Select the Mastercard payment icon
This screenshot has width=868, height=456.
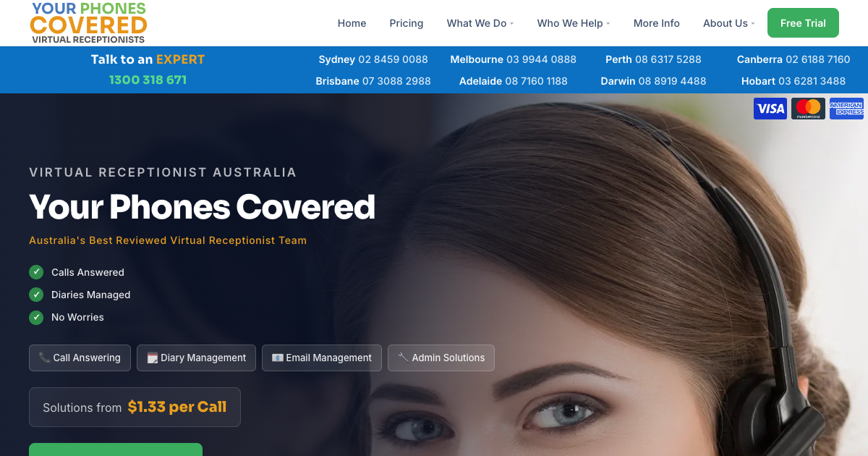[808, 108]
